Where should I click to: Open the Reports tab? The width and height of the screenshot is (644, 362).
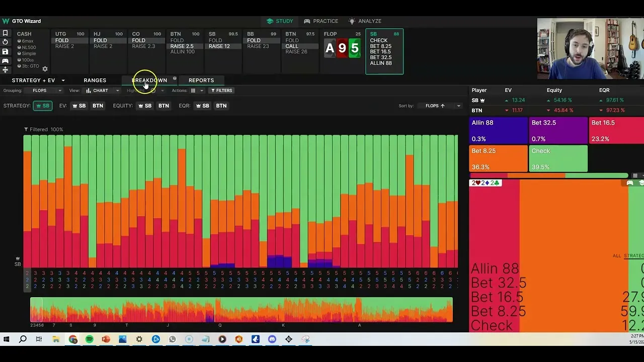click(201, 80)
